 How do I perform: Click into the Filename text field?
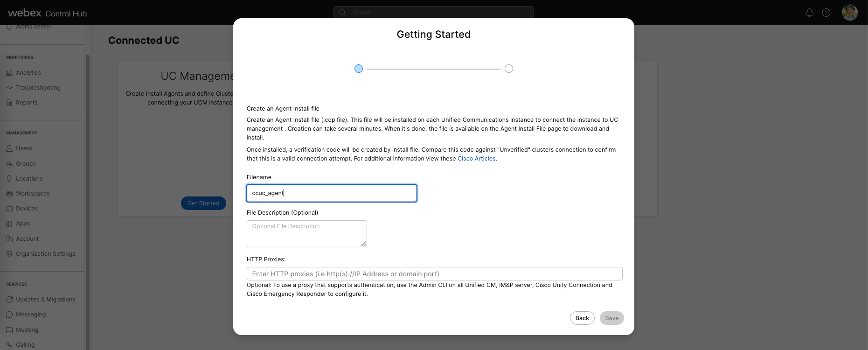click(331, 193)
